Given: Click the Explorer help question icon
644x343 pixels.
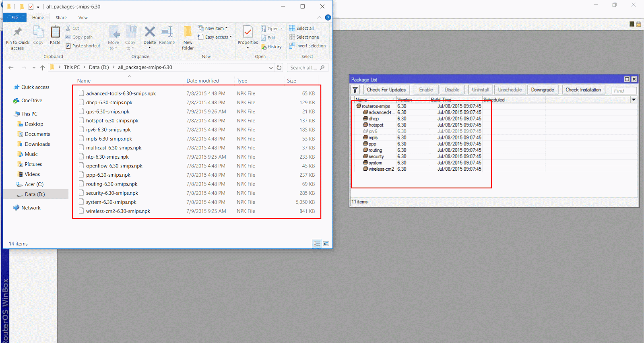Looking at the screenshot, I should [328, 18].
